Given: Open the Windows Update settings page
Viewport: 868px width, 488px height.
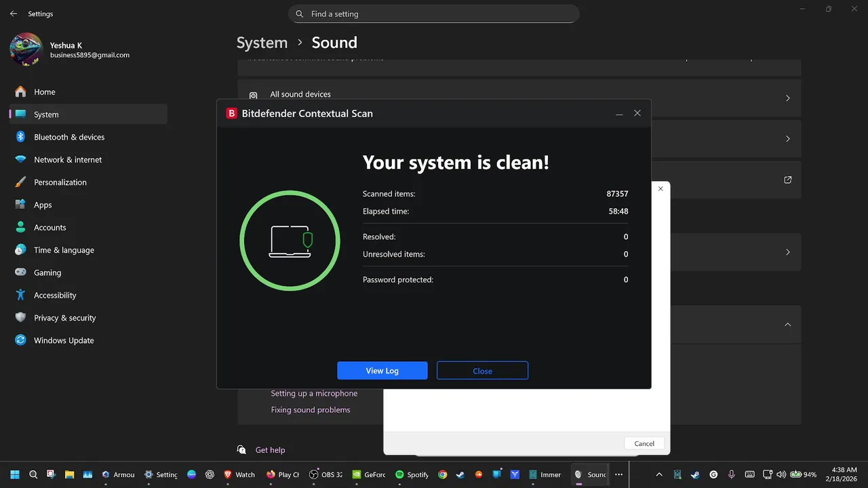Looking at the screenshot, I should pos(88,340).
